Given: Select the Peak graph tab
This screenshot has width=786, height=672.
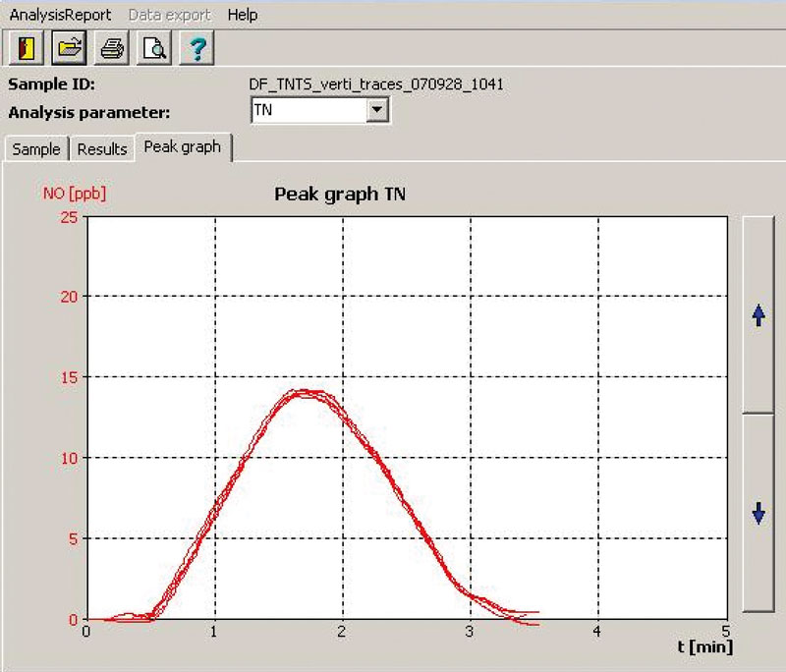Looking at the screenshot, I should [183, 146].
